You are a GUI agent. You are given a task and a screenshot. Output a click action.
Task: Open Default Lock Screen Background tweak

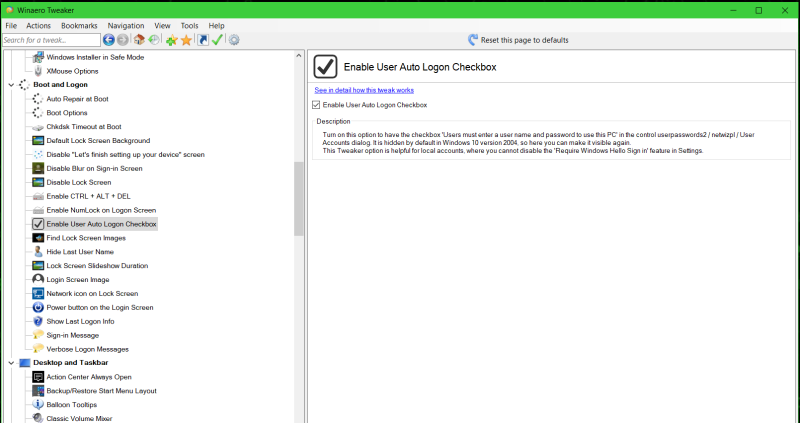(98, 140)
